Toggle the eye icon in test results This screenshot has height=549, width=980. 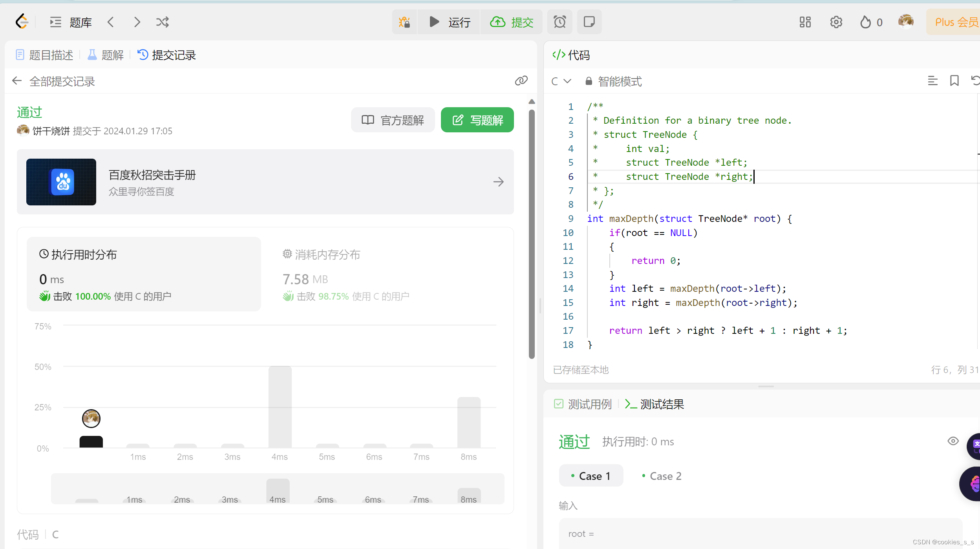point(953,441)
